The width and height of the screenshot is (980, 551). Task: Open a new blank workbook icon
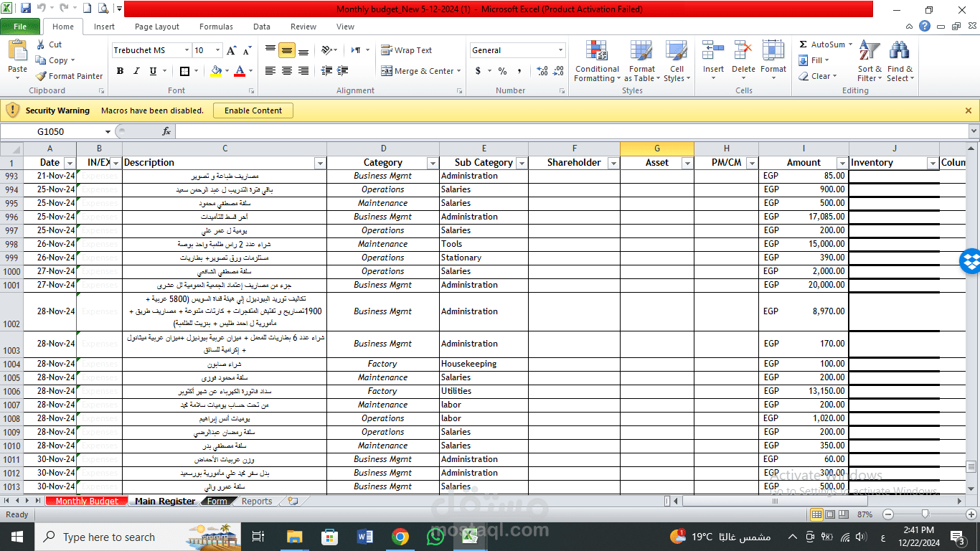coord(87,9)
